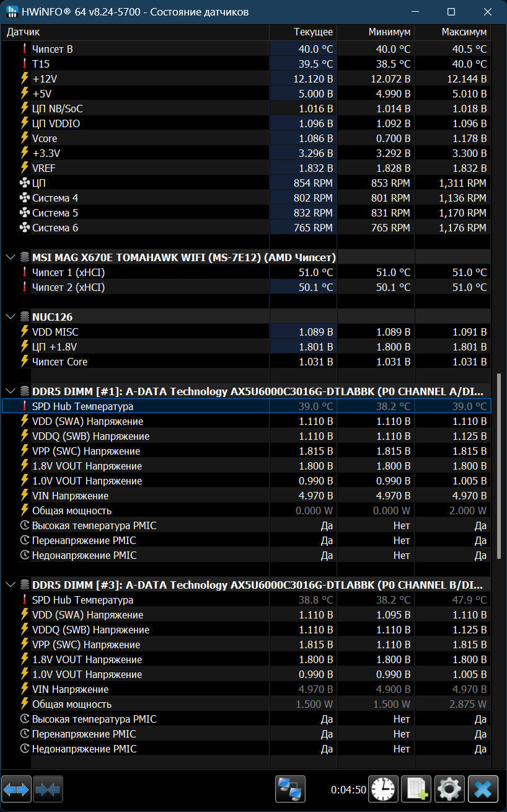This screenshot has width=507, height=812.
Task: Click the Датчик column header
Action: click(135, 32)
